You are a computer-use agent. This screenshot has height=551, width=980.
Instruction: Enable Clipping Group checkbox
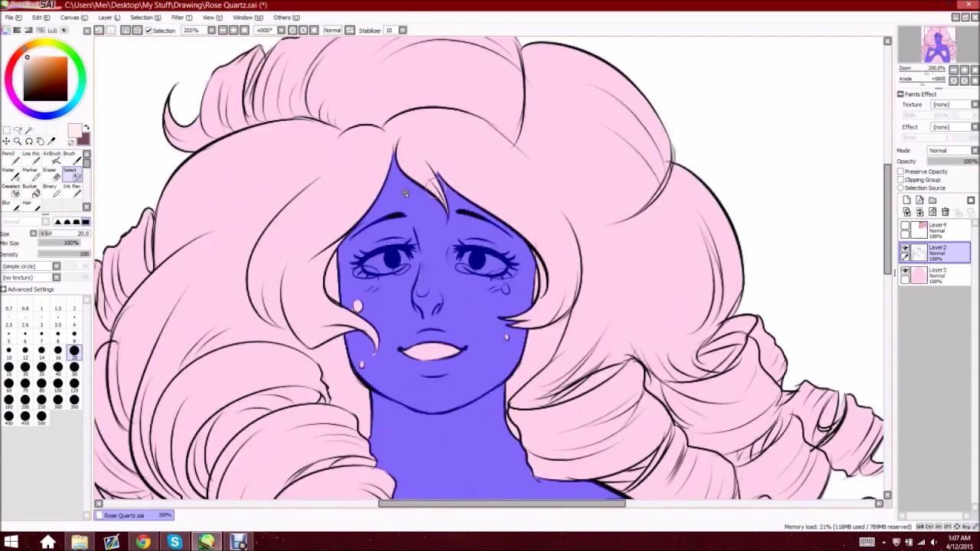(900, 180)
